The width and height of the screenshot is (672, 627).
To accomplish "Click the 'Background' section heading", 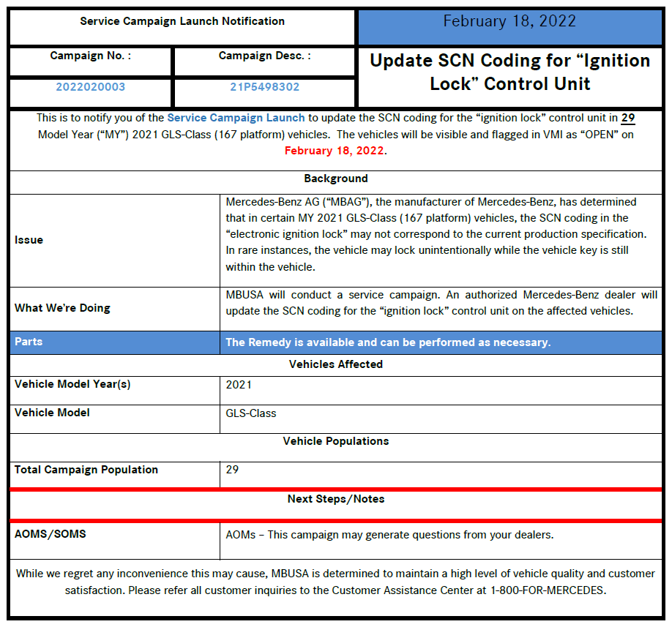I will (x=336, y=179).
